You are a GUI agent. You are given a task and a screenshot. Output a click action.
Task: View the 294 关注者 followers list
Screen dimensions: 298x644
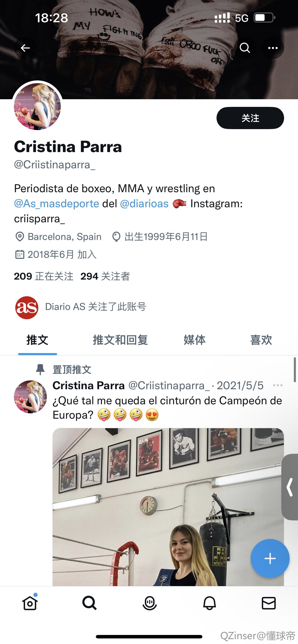pyautogui.click(x=105, y=276)
